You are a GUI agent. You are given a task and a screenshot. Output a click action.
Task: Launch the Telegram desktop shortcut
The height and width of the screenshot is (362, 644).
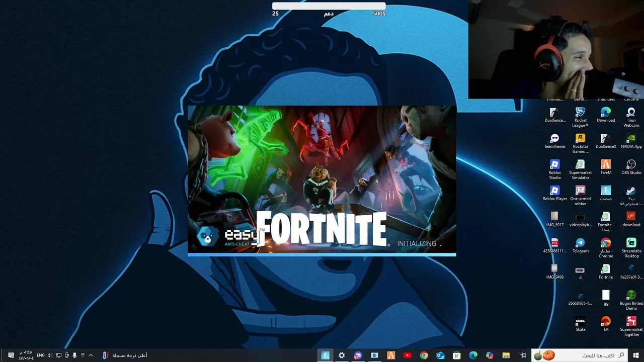click(580, 246)
